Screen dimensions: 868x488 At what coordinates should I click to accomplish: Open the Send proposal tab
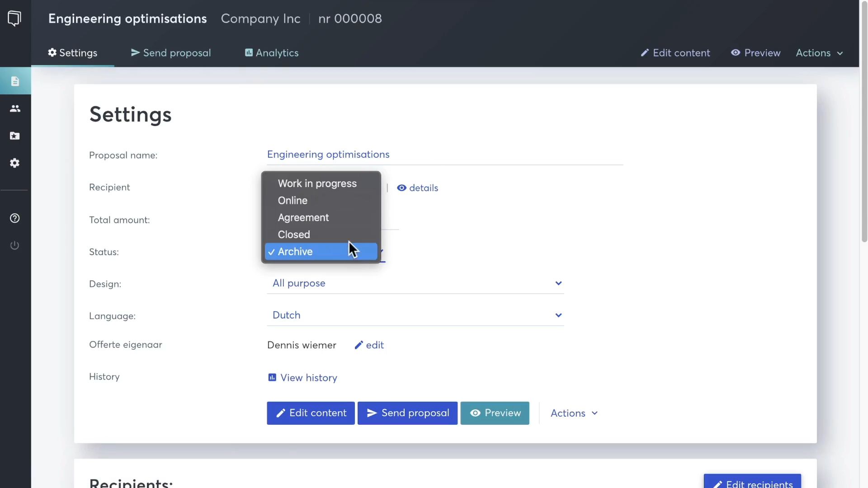point(170,53)
